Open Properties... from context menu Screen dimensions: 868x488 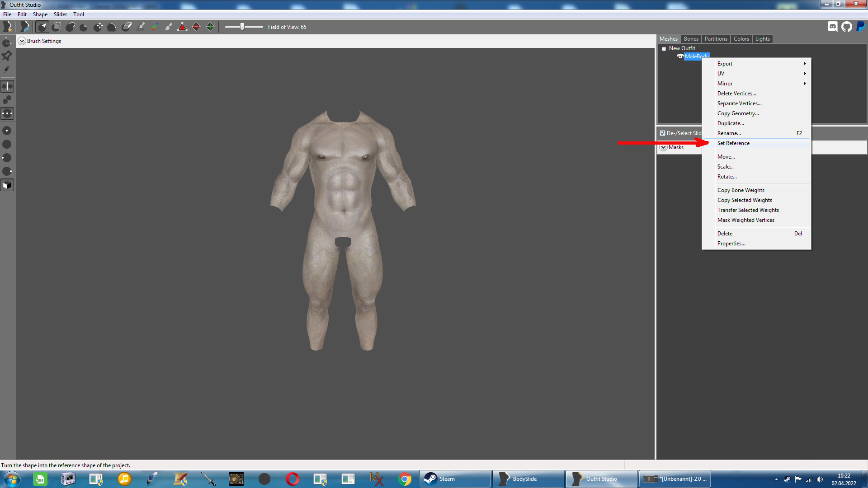[756, 244]
